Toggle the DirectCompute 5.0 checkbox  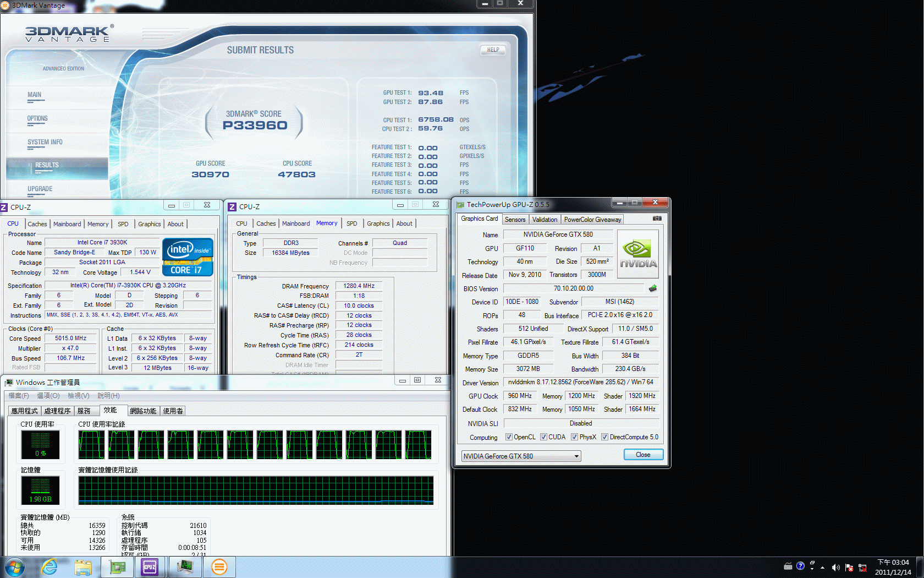pyautogui.click(x=604, y=437)
